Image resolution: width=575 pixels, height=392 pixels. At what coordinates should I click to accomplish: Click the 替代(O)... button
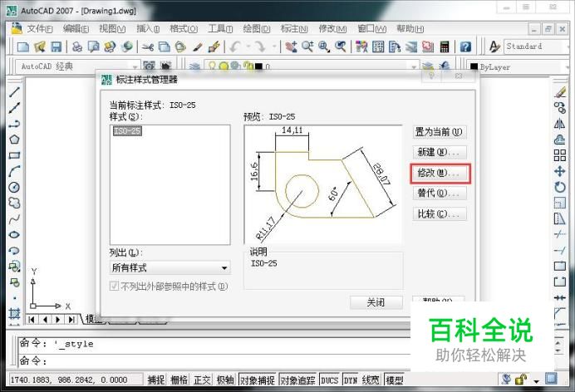click(440, 193)
